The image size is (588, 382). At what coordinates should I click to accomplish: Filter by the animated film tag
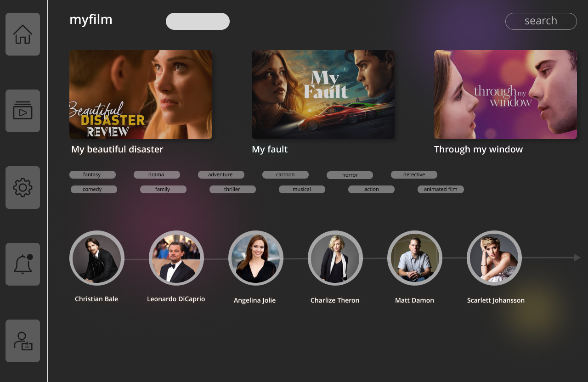point(441,189)
